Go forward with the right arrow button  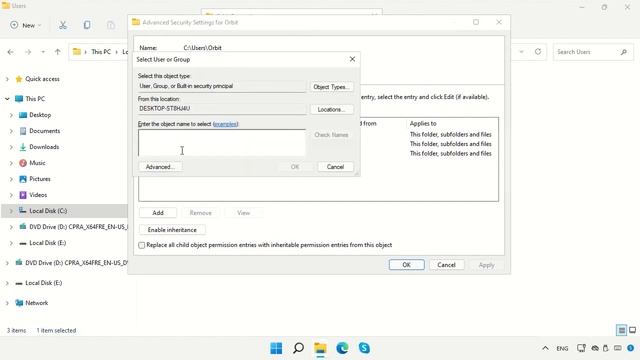(x=28, y=52)
